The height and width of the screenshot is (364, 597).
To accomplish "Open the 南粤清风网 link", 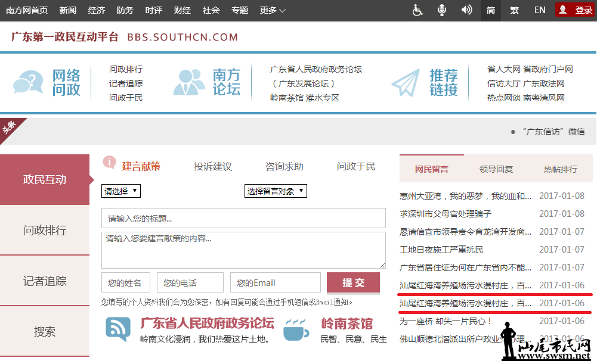I will [544, 98].
